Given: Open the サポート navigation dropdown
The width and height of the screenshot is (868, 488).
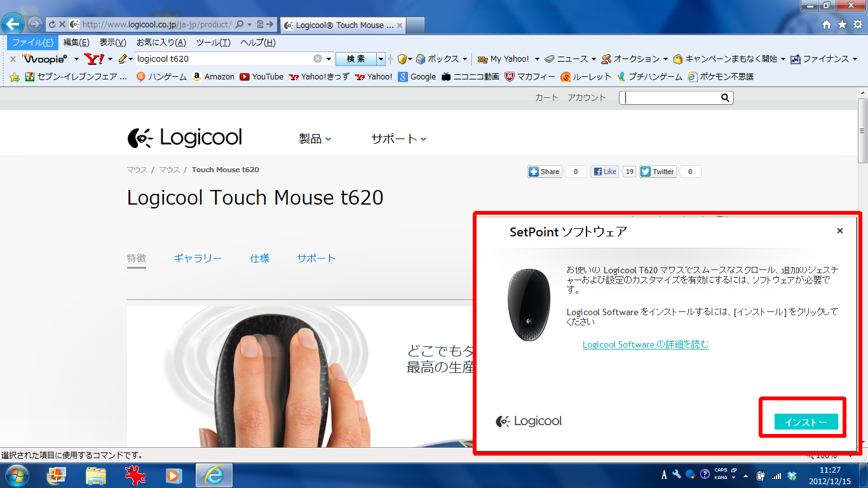Looking at the screenshot, I should click(x=399, y=139).
